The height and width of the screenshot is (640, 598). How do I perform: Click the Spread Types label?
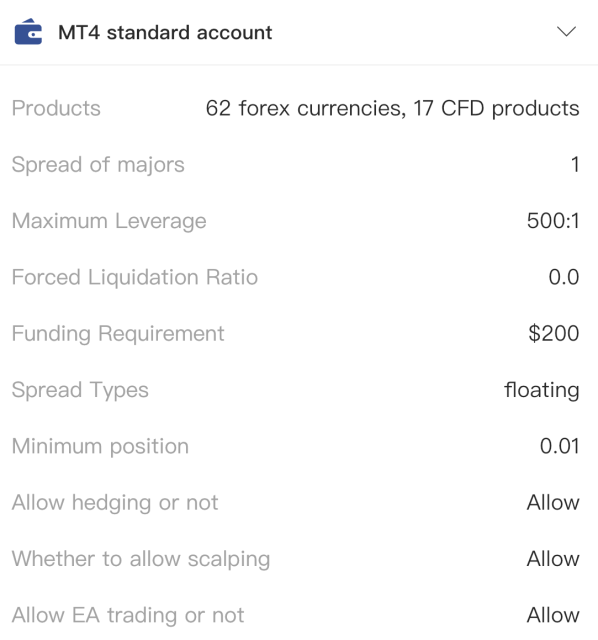click(x=80, y=390)
